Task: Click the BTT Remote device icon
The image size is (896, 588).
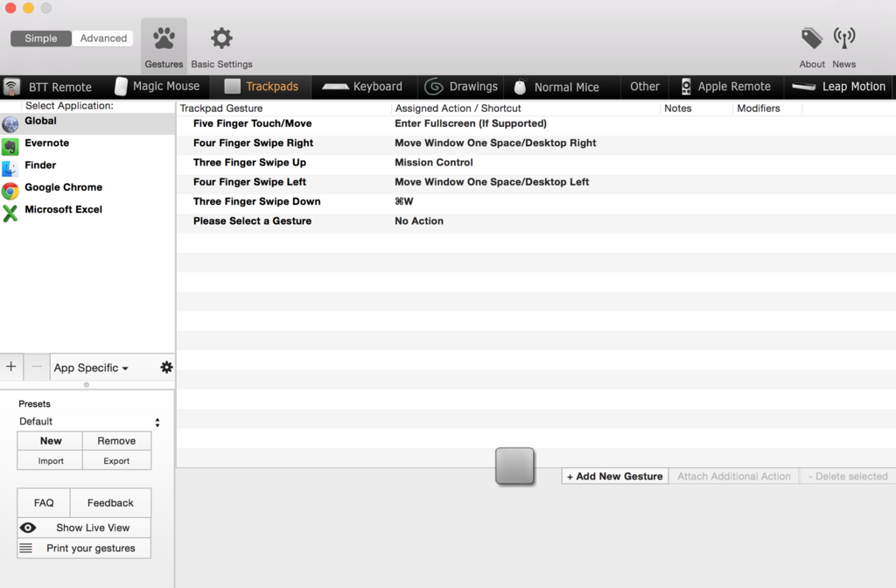Action: click(11, 87)
